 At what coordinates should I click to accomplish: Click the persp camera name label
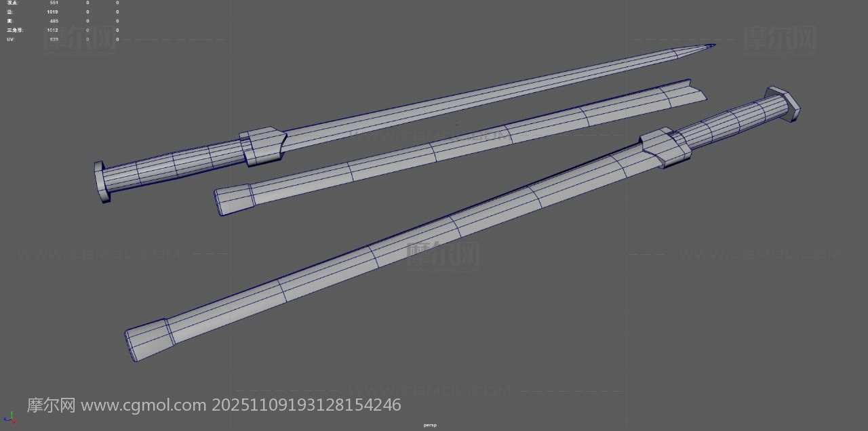(430, 426)
